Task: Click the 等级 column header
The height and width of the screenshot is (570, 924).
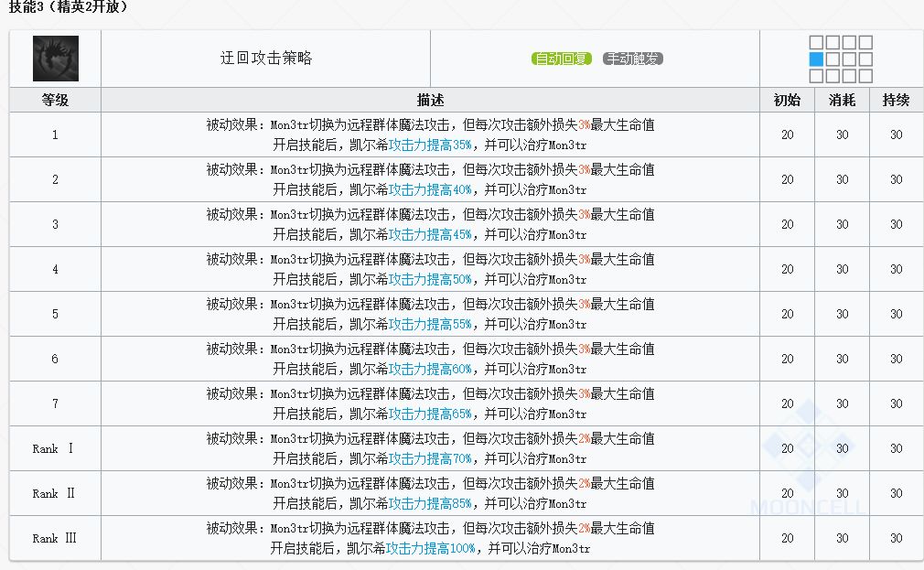Action: (56, 101)
